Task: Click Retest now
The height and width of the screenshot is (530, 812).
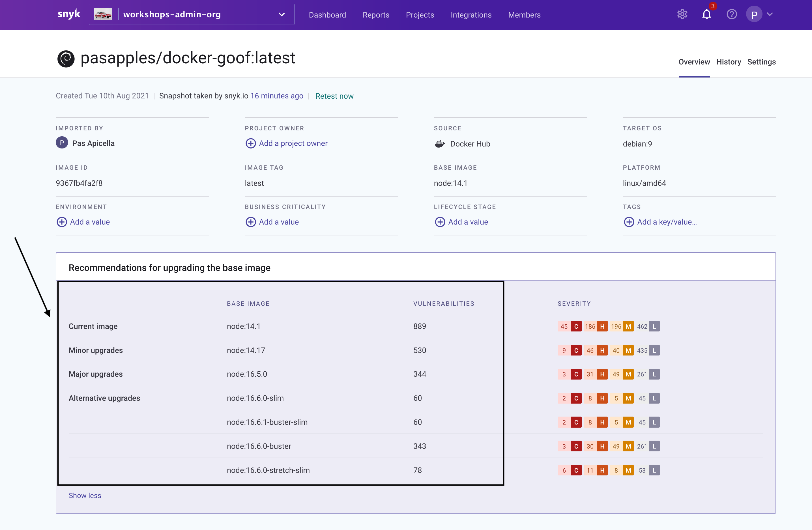Action: pyautogui.click(x=334, y=96)
